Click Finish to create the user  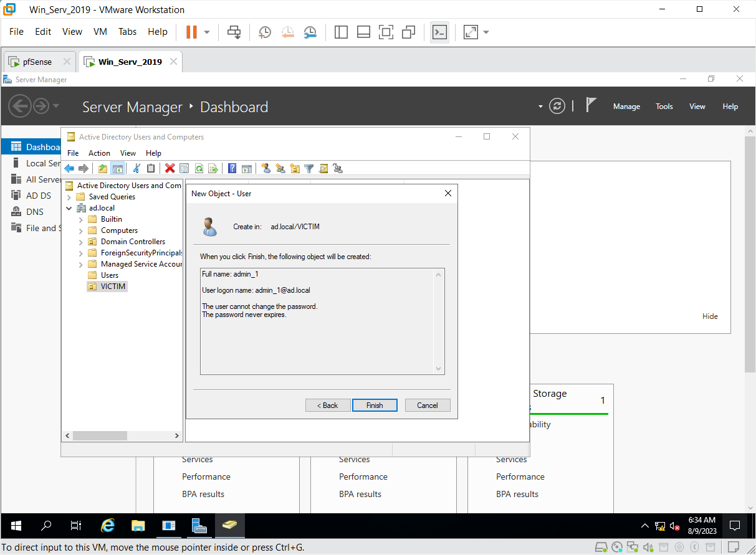click(375, 406)
